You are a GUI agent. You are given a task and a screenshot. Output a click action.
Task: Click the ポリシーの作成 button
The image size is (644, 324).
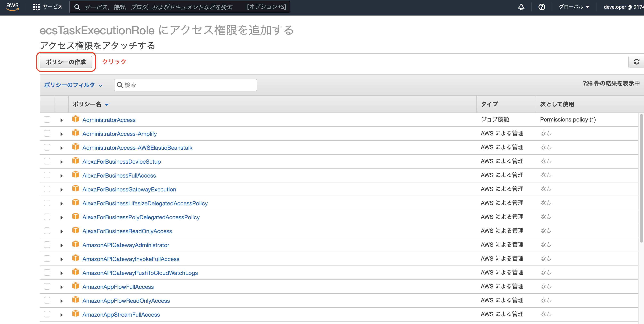point(66,62)
